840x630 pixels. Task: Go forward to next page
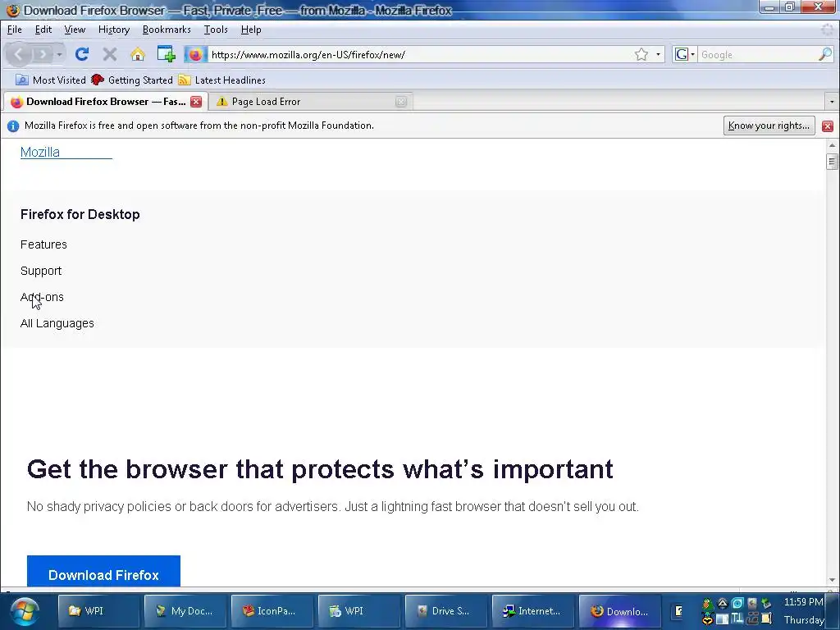click(x=43, y=54)
